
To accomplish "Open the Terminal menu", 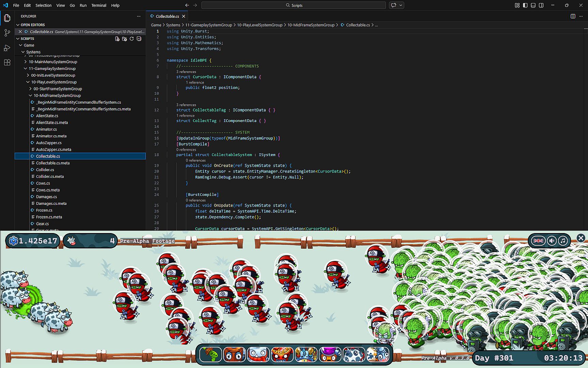I will point(99,5).
